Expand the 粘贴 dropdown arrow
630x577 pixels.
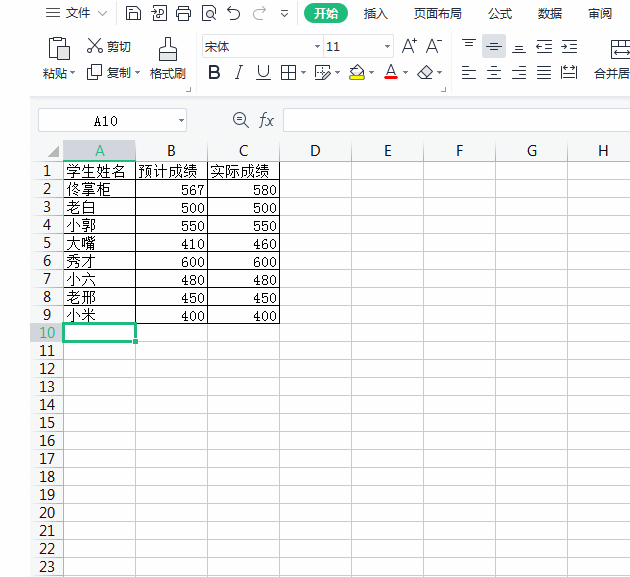(73, 73)
